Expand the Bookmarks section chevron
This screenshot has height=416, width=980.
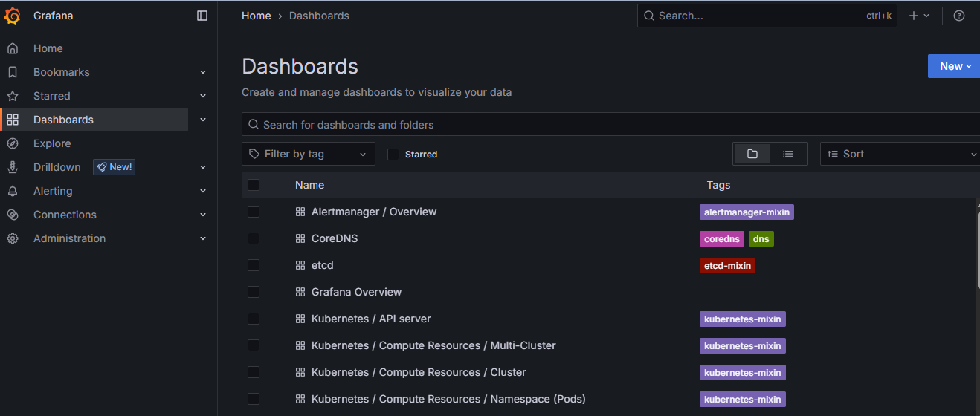coord(203,72)
